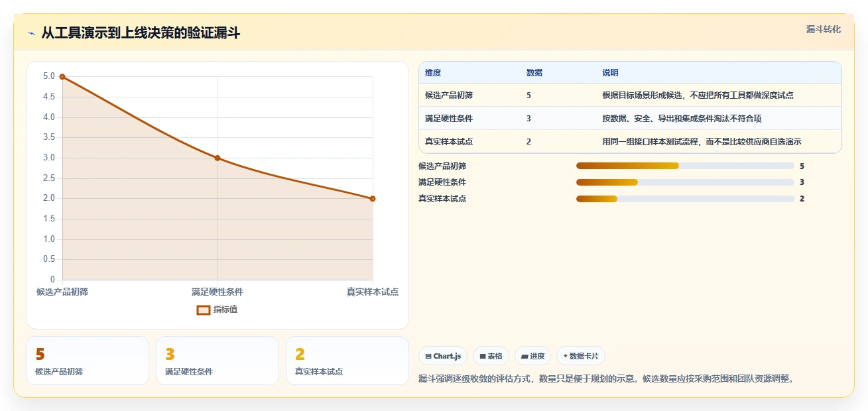The width and height of the screenshot is (868, 411).
Task: Click the 说明 column header
Action: click(x=610, y=73)
